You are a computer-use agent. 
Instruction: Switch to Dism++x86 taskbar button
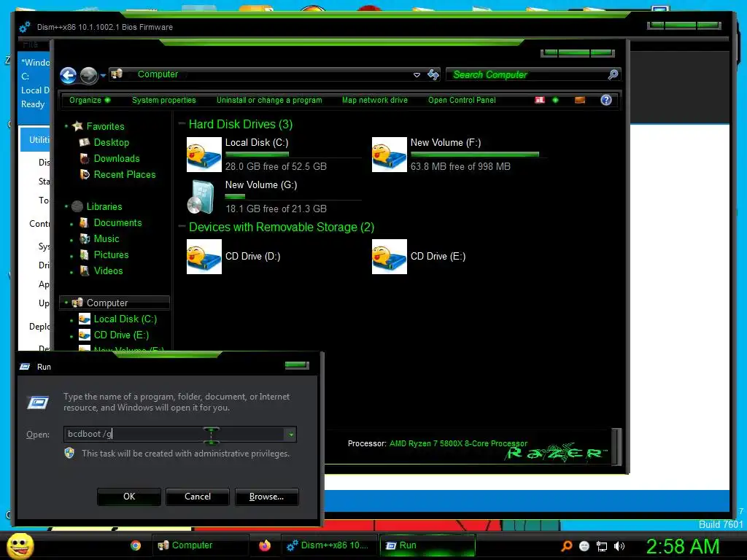(x=329, y=545)
